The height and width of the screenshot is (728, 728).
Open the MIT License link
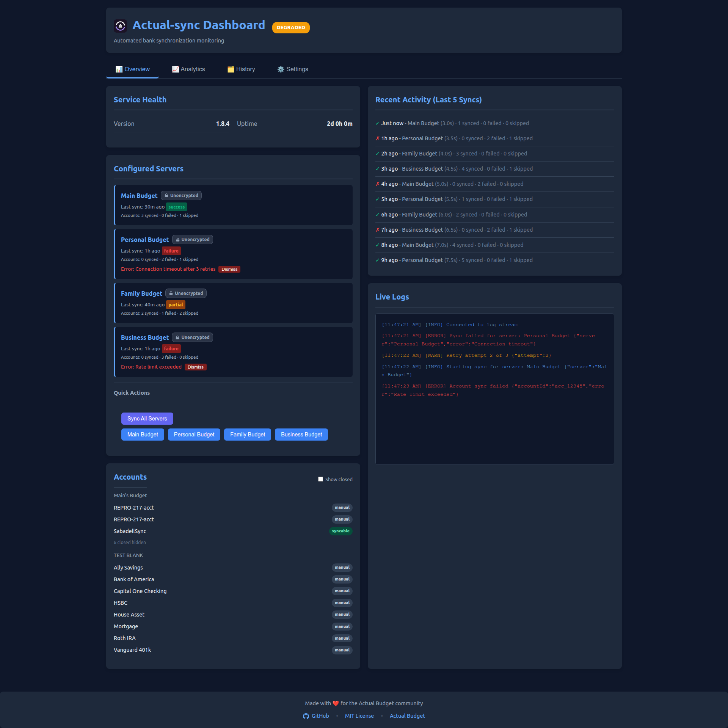[x=359, y=716]
